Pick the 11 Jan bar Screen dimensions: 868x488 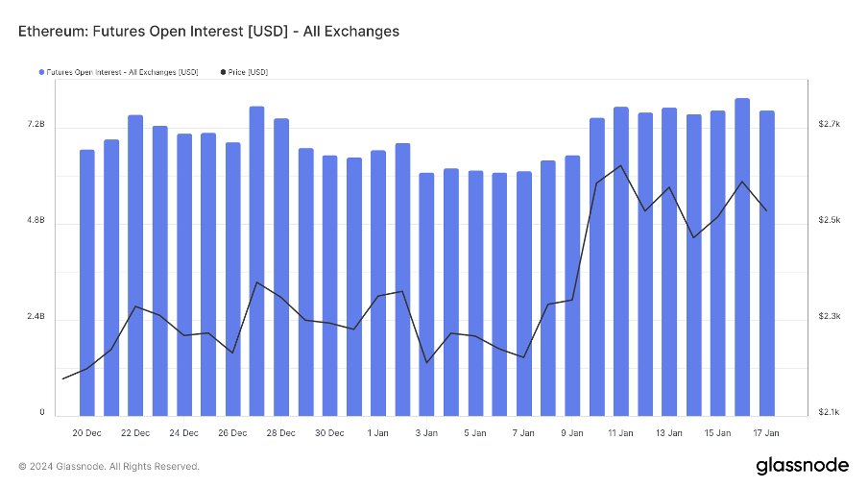coord(620,261)
